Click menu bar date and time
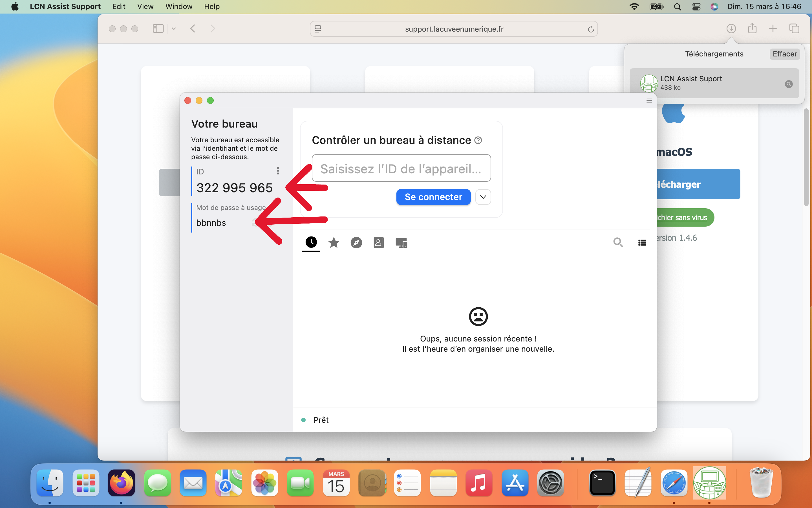812x508 pixels. click(x=764, y=6)
